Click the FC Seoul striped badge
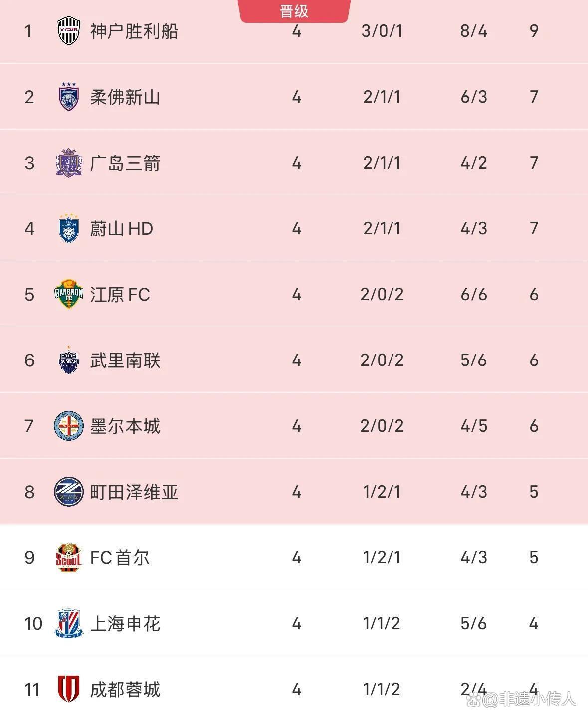 coord(68,557)
